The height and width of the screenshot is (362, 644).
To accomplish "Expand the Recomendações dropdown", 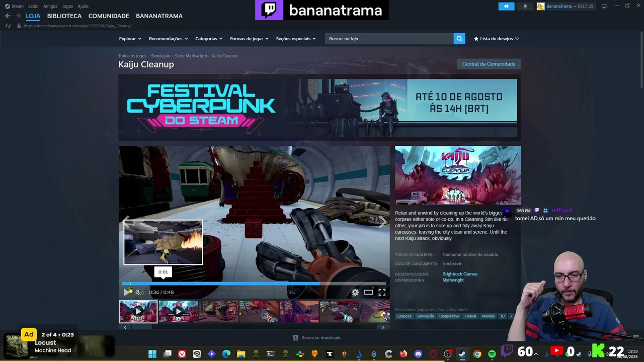I will point(168,39).
